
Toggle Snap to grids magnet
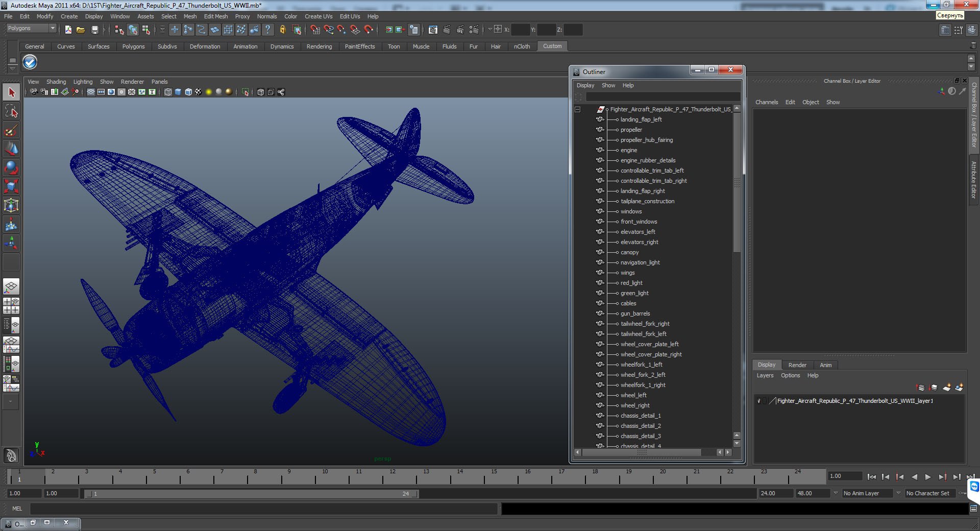tap(315, 30)
